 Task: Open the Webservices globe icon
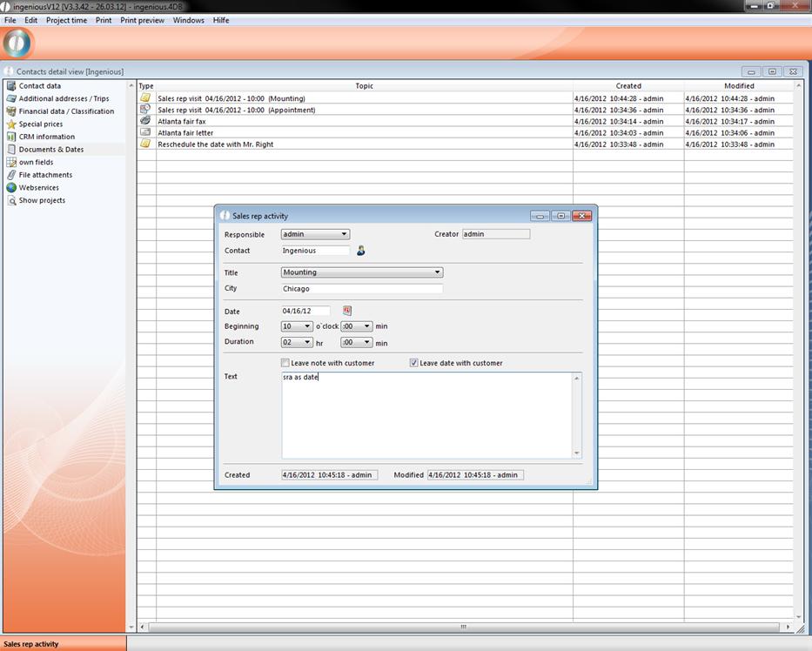[11, 188]
